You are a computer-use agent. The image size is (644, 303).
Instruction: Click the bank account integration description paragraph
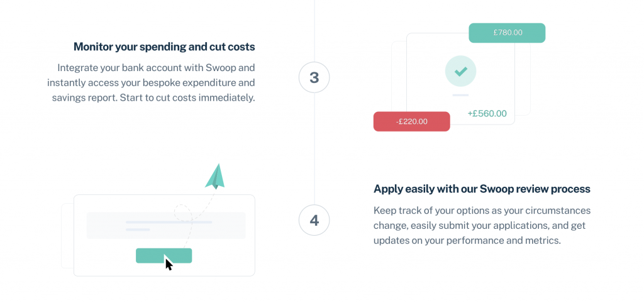coord(151,82)
